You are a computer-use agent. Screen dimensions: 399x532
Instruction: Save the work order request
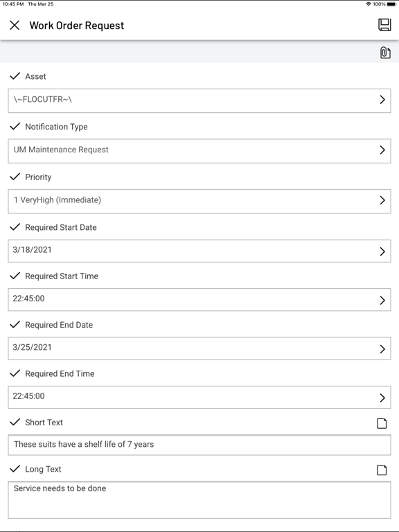384,25
